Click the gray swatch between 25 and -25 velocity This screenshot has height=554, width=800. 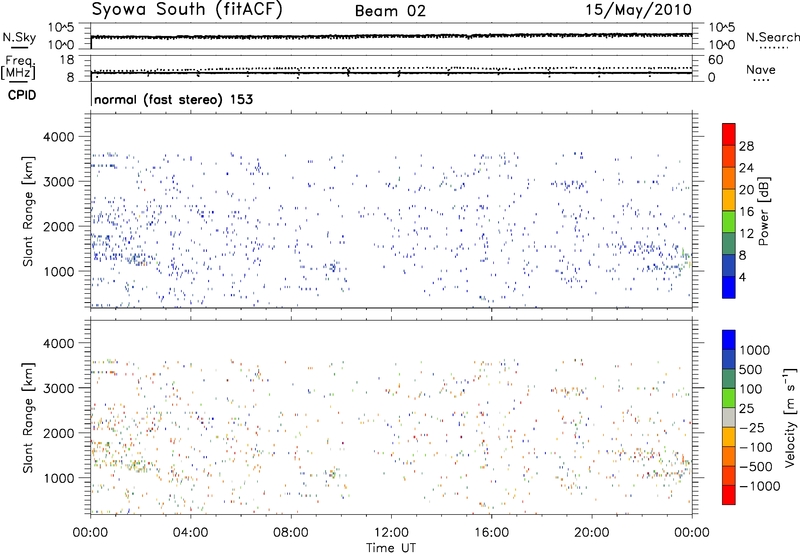coord(729,418)
